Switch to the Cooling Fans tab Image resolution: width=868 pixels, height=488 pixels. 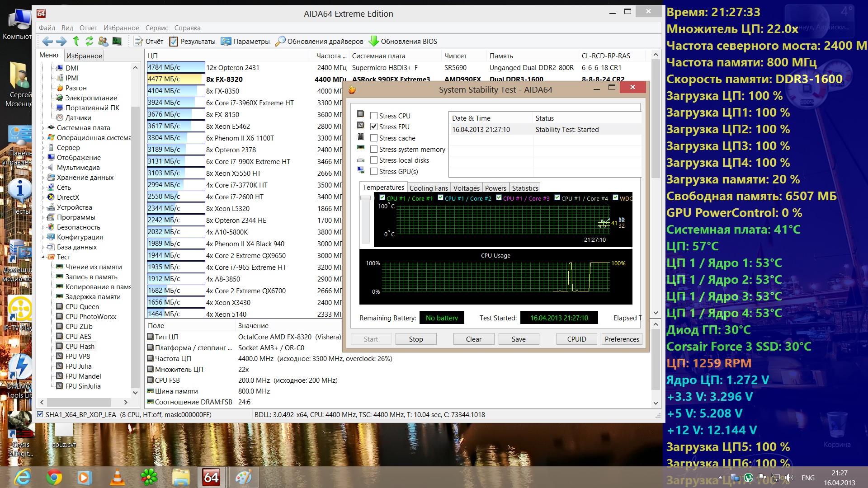(428, 188)
